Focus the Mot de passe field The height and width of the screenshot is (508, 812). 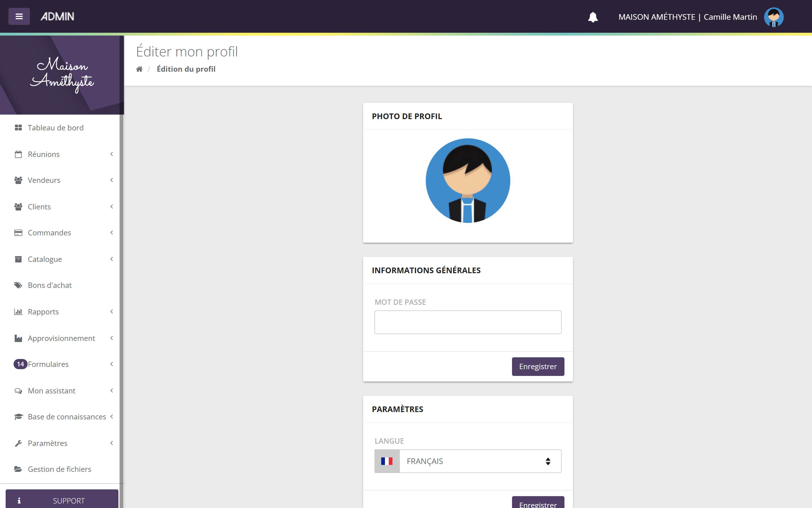click(x=468, y=322)
